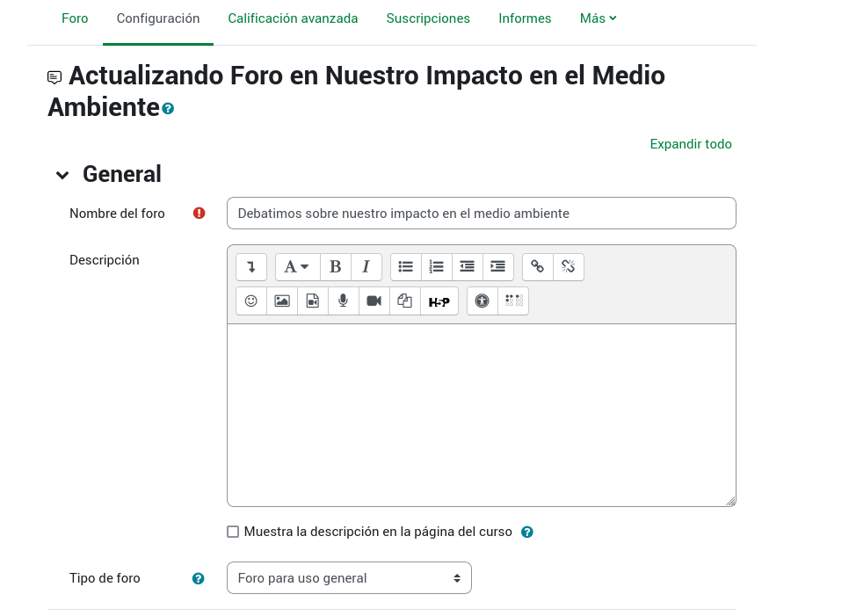Click the Descripción field label
The width and height of the screenshot is (849, 616).
105,260
